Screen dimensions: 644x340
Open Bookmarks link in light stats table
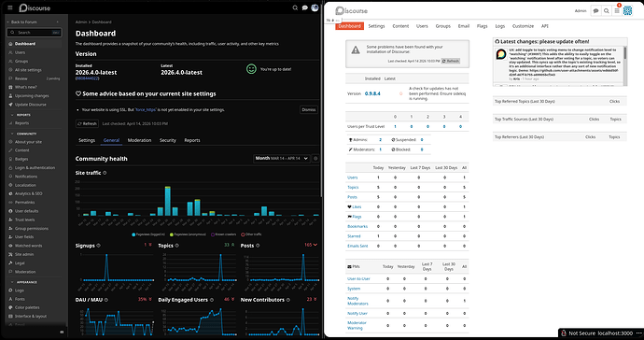click(x=357, y=226)
